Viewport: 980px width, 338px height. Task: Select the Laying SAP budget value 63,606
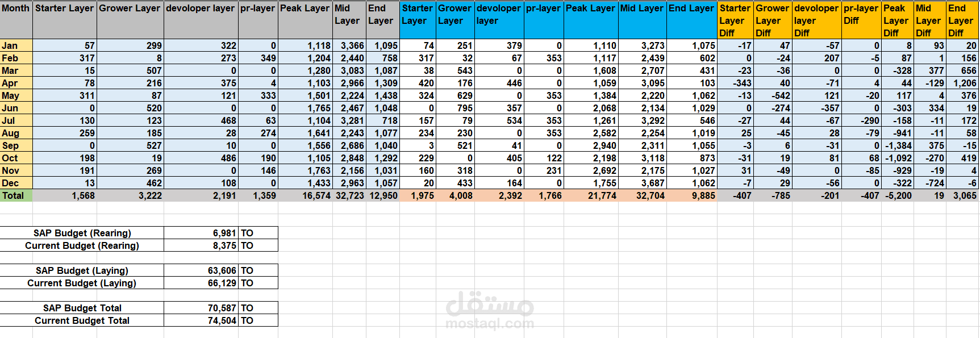point(201,270)
